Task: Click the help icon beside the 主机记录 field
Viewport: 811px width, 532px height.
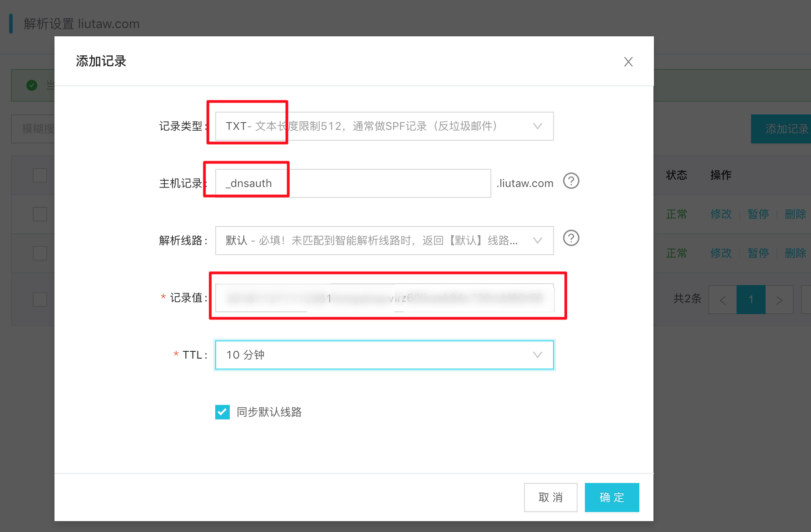Action: click(x=571, y=181)
